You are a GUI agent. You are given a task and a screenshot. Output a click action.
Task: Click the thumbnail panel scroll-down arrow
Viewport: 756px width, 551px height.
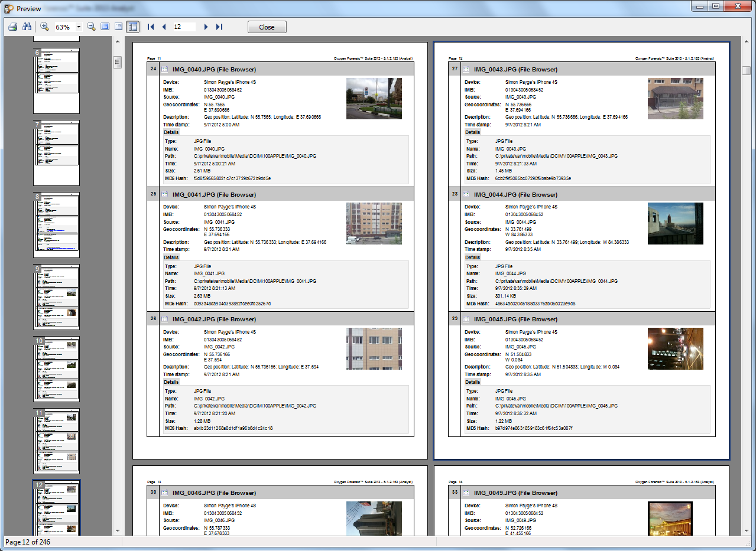tap(117, 531)
